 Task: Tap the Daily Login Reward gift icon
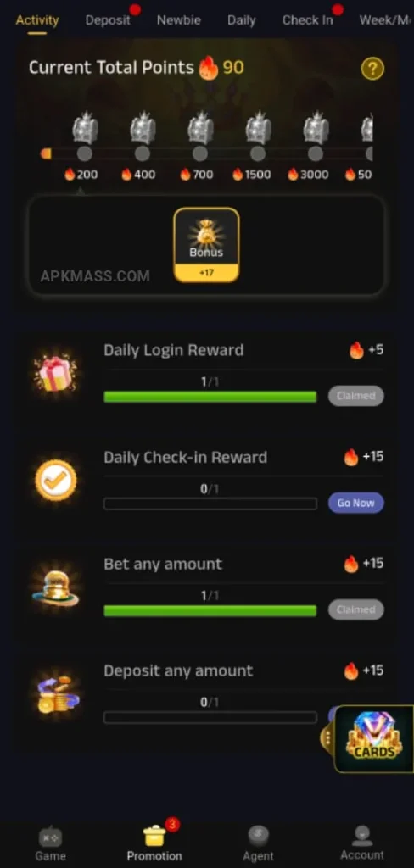[55, 373]
